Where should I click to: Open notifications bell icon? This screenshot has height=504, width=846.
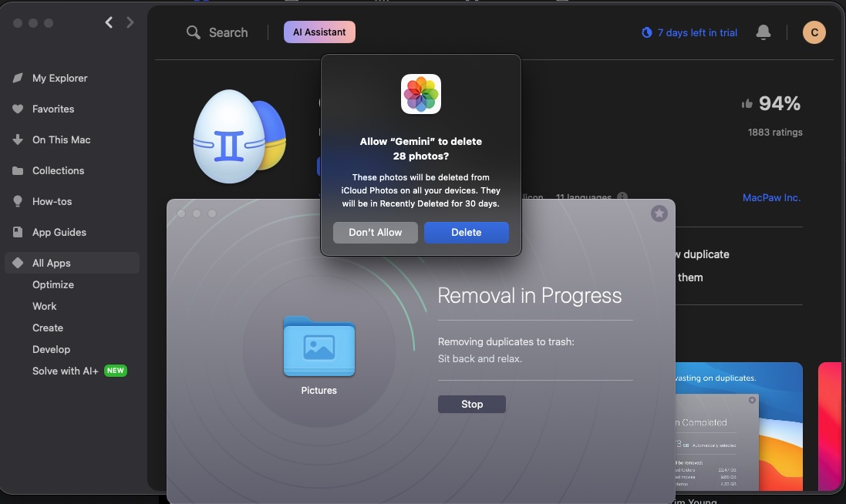point(763,32)
